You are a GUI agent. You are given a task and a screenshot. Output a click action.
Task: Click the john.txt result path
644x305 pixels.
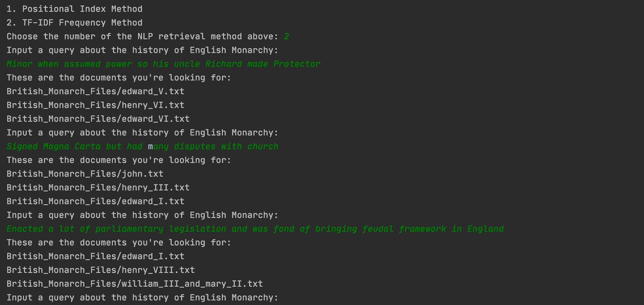(x=85, y=174)
